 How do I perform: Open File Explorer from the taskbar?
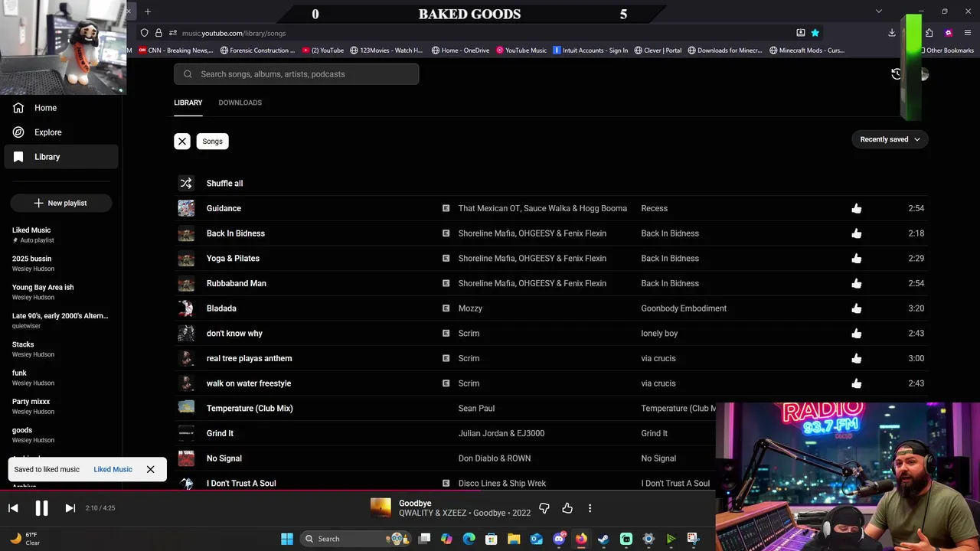pos(514,539)
